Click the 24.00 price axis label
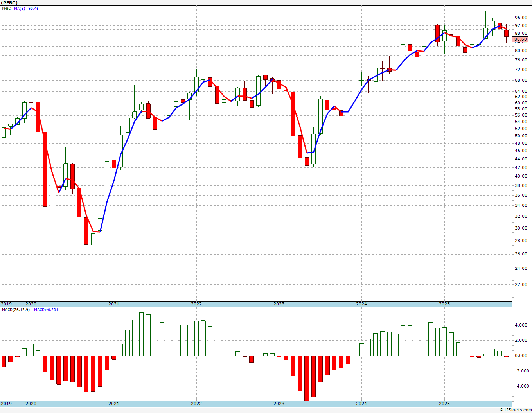The image size is (532, 413). (x=521, y=268)
